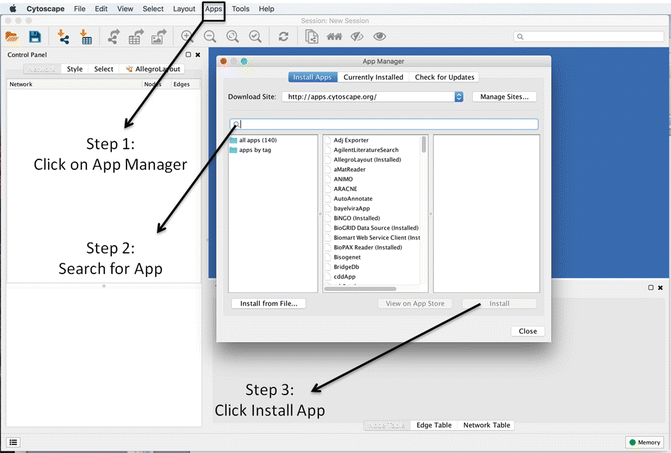Click the Export Table toolbar icon
671x453 pixels.
click(x=136, y=37)
